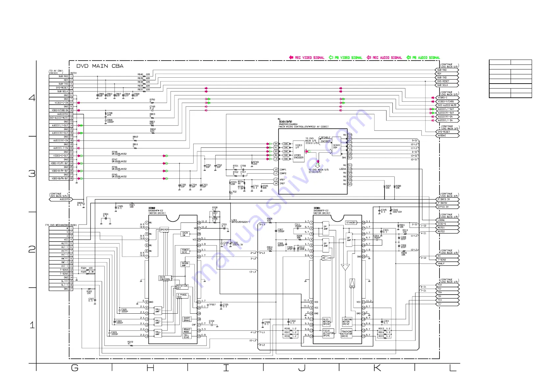Click the VIDEO ENCODER block in IC101

(x=299, y=156)
